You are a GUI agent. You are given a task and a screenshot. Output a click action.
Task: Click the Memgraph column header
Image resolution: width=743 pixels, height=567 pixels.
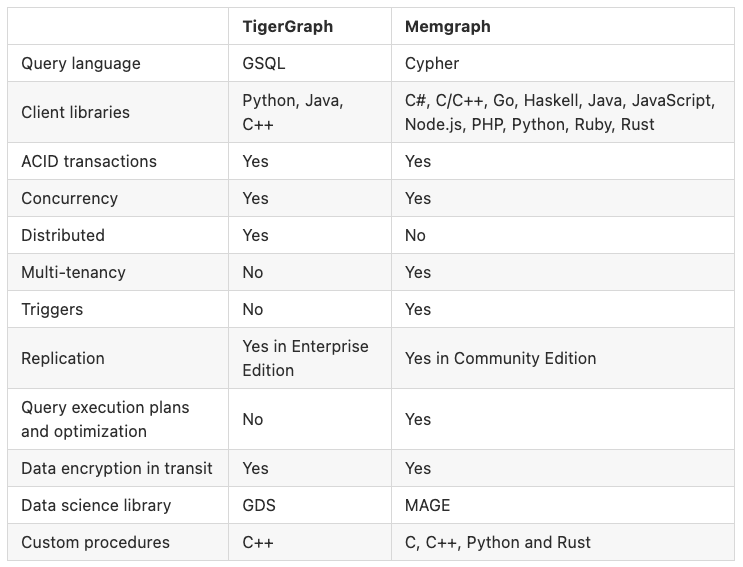(447, 27)
